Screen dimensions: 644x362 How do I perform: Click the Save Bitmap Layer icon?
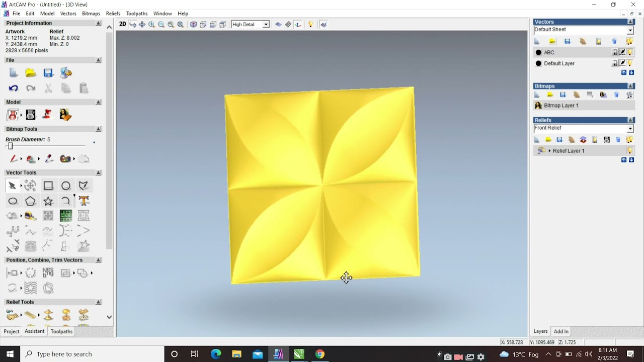[x=563, y=95]
